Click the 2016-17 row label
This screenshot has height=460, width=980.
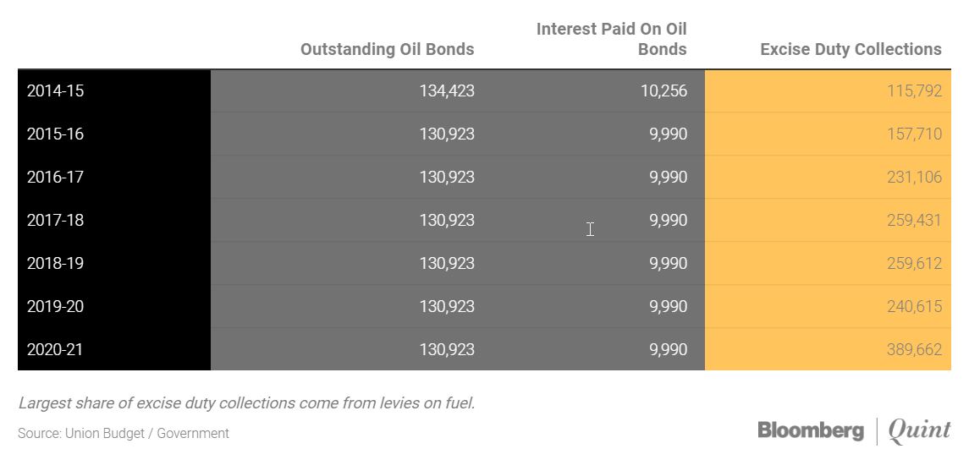tap(55, 178)
